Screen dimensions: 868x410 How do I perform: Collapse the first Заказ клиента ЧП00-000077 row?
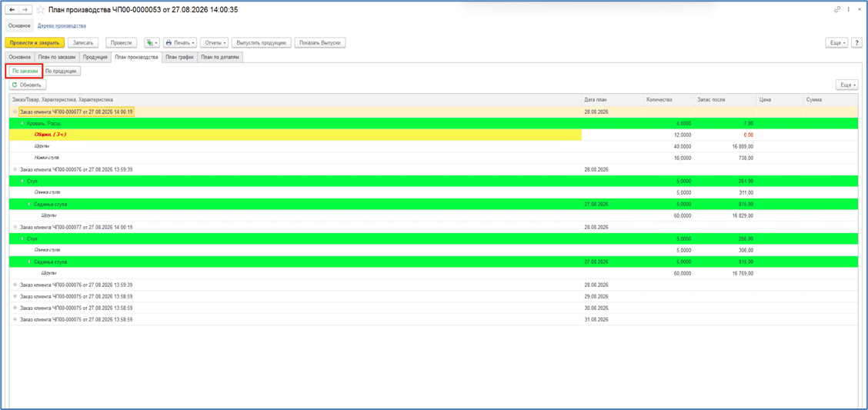tap(15, 112)
